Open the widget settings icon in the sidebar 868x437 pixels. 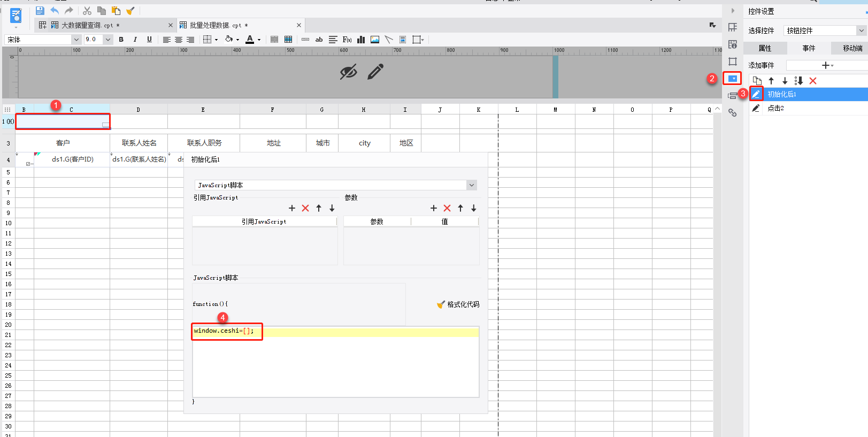coord(733,79)
